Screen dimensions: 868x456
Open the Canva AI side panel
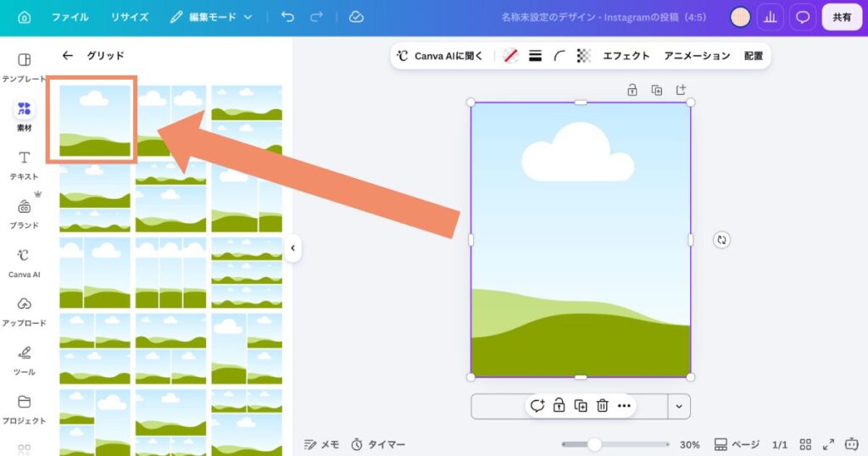[x=25, y=262]
